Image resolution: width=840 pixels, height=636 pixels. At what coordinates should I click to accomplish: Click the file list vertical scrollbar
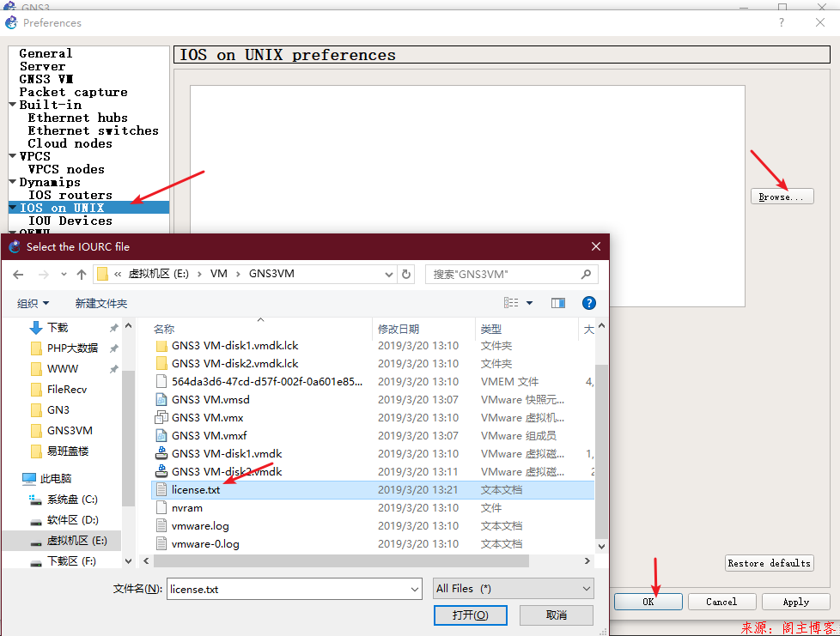pos(601,451)
